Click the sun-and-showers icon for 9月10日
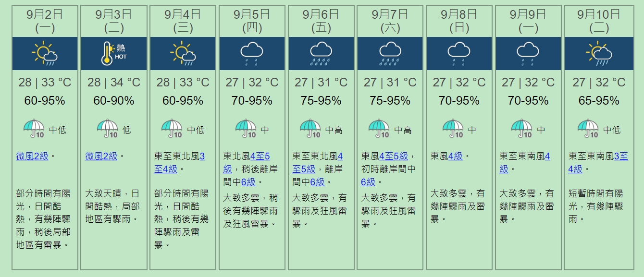Image resolution: width=644 pixels, height=277 pixels. (x=599, y=53)
